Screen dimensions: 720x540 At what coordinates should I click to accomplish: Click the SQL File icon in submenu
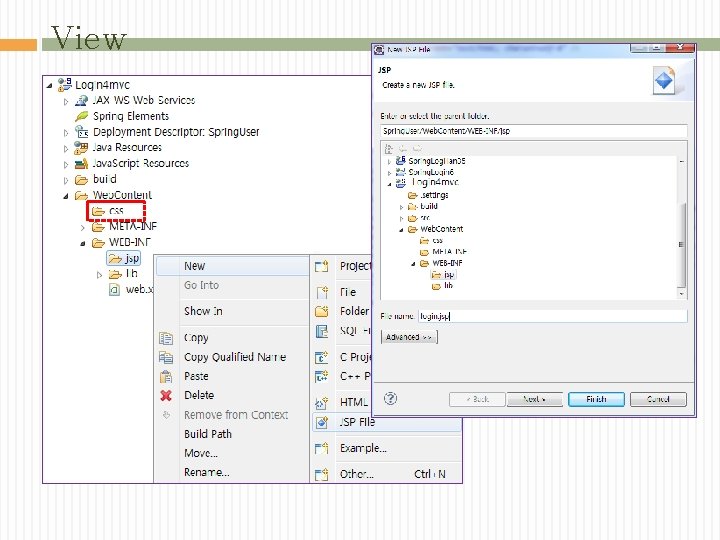pyautogui.click(x=322, y=331)
